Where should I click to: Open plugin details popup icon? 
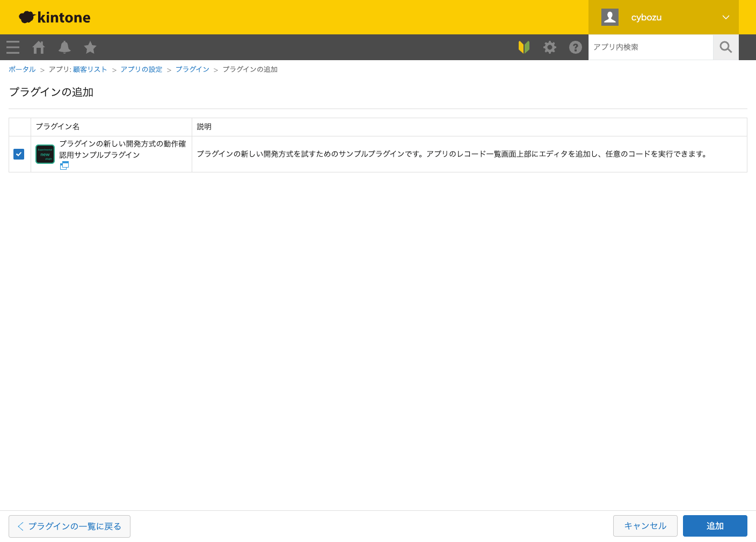tap(64, 165)
